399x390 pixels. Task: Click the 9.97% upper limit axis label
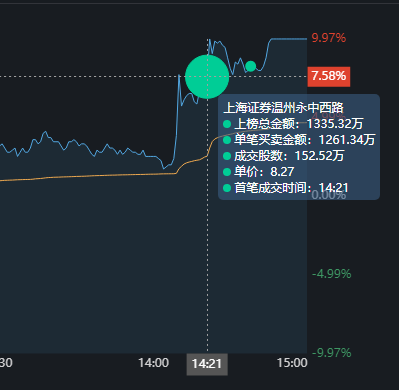(x=329, y=38)
